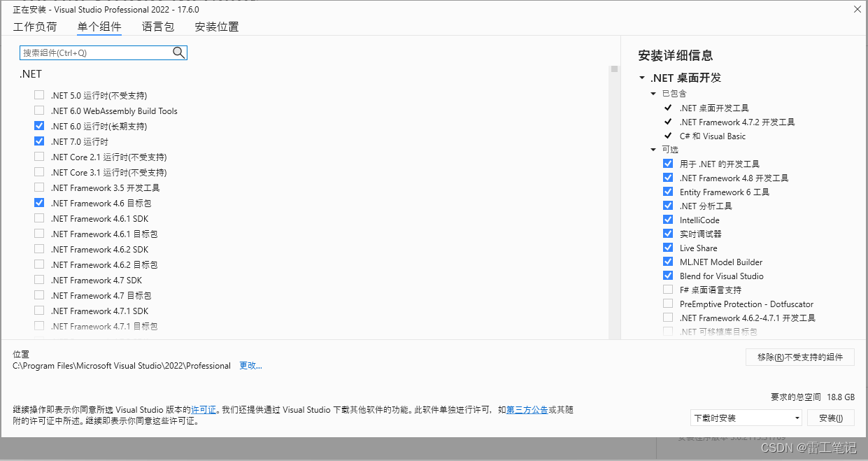
Task: Uncheck ML.NET Model Builder
Action: [668, 262]
